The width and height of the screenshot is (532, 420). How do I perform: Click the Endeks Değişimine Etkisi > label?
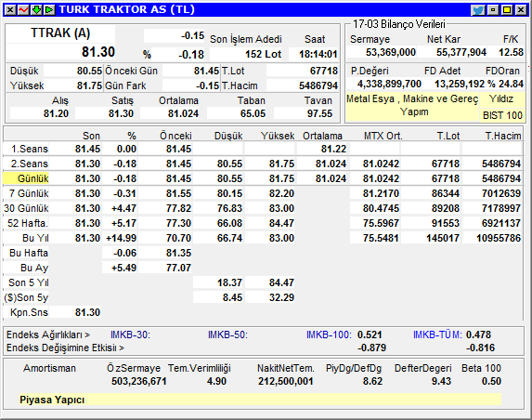click(65, 348)
